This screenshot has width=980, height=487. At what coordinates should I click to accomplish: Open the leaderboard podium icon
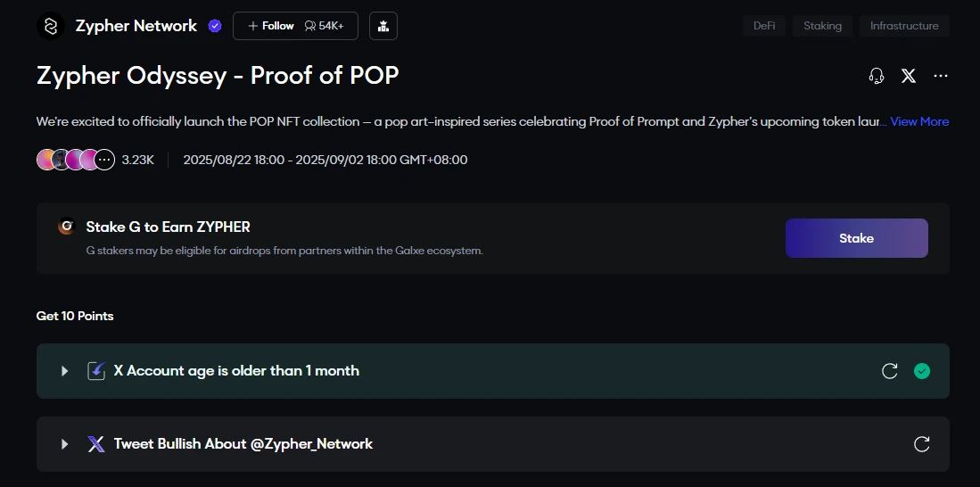pos(383,26)
